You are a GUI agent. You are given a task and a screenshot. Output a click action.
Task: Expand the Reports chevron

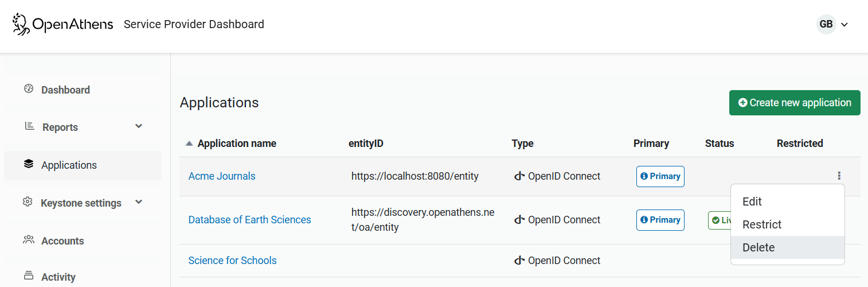pos(139,126)
